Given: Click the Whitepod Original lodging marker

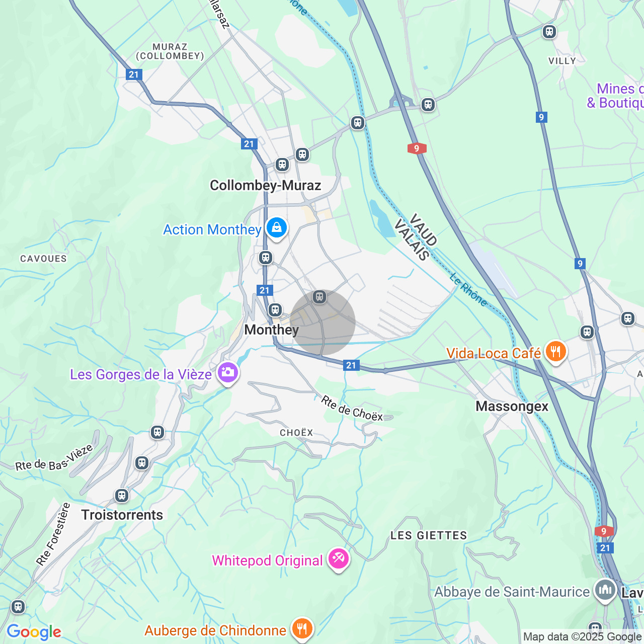Looking at the screenshot, I should [x=339, y=559].
